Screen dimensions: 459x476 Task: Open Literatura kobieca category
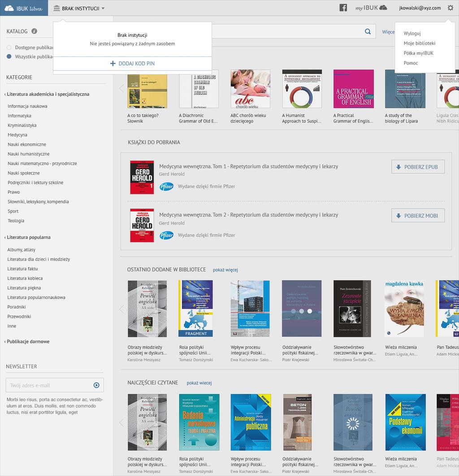pyautogui.click(x=25, y=278)
